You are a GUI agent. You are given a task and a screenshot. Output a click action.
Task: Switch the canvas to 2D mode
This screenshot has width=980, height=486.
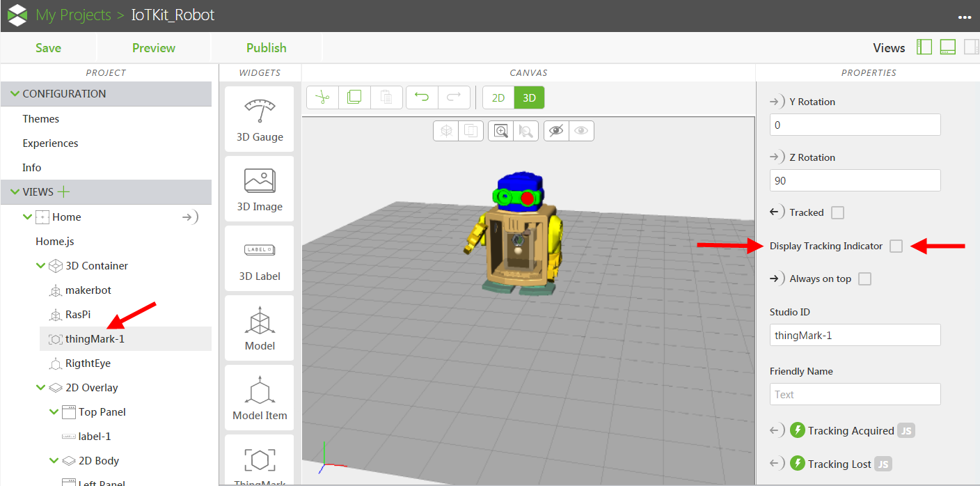[x=498, y=97]
